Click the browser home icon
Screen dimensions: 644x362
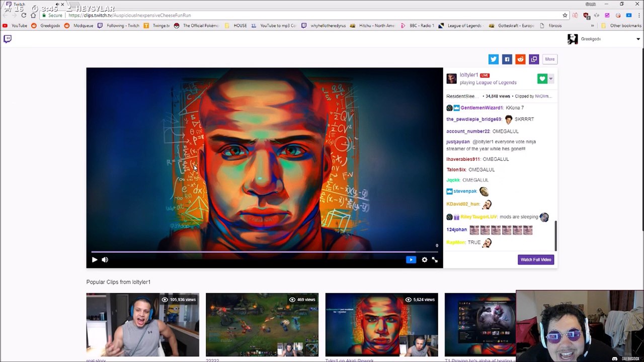[x=33, y=15]
